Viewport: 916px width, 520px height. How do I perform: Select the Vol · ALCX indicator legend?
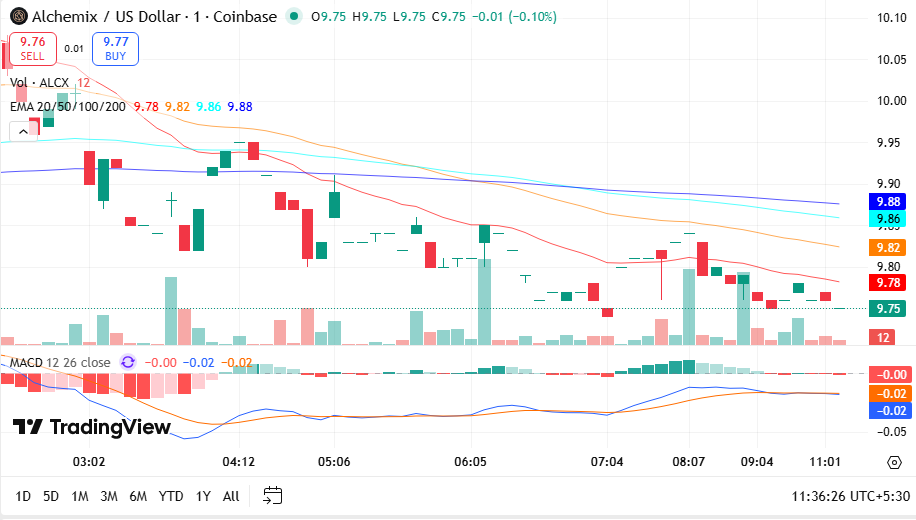coord(41,83)
